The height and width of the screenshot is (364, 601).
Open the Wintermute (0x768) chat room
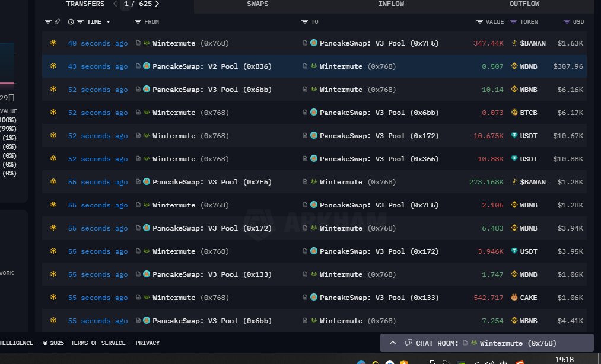518,343
